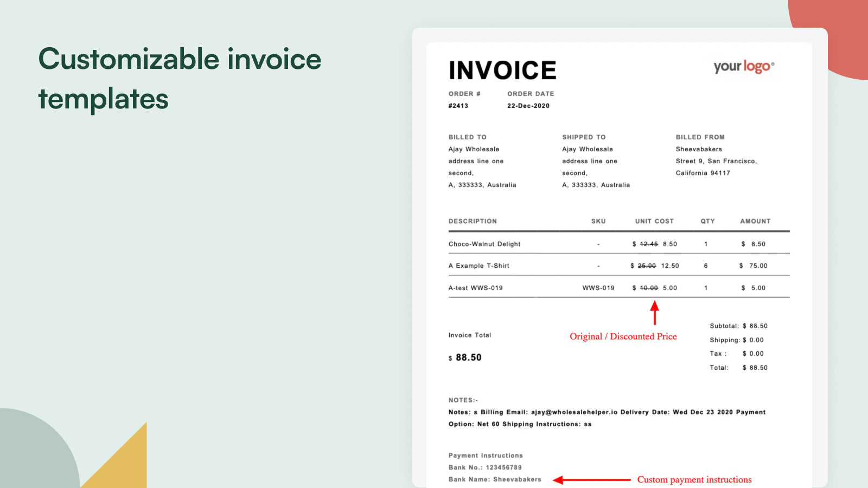Select the DESCRIPTION column header
868x488 pixels.
473,221
